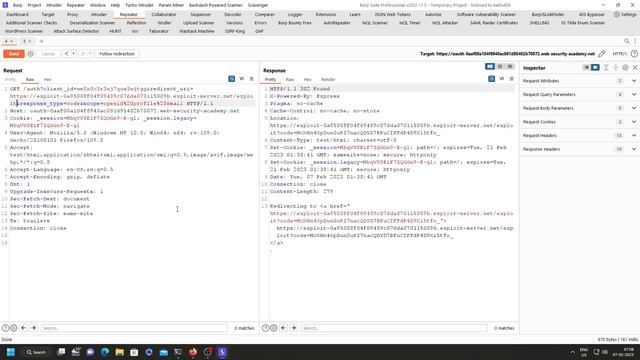Click the Cancel button
This screenshot has width=640, height=360.
(x=48, y=54)
